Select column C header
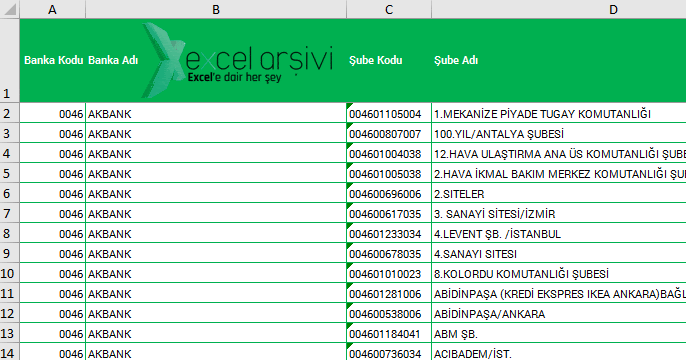 pyautogui.click(x=389, y=9)
